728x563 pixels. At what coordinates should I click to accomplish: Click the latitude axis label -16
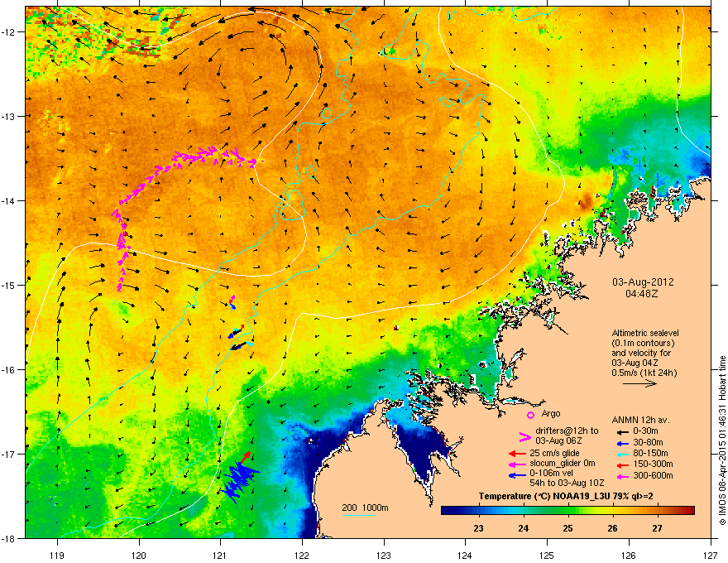pyautogui.click(x=10, y=370)
